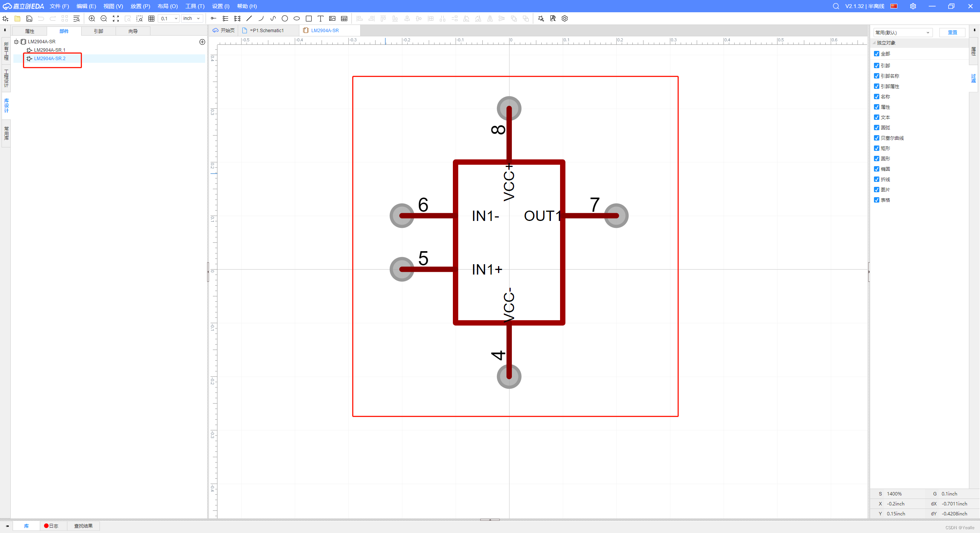Switch to the P1.Schematic1 tab

[267, 31]
